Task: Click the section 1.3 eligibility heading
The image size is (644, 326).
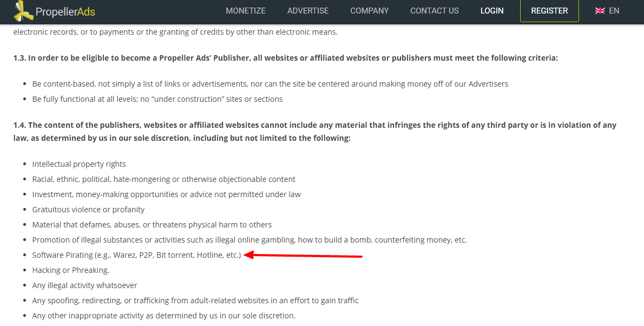Action: click(285, 58)
